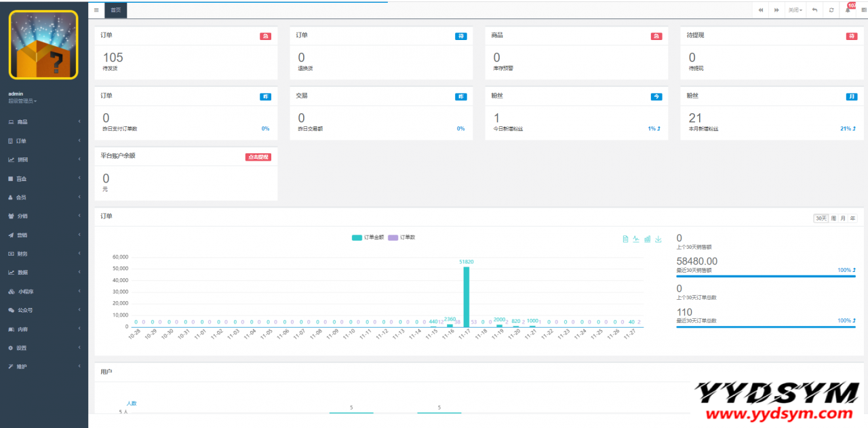Select the 首页 tab
This screenshot has height=428, width=868.
coord(116,10)
